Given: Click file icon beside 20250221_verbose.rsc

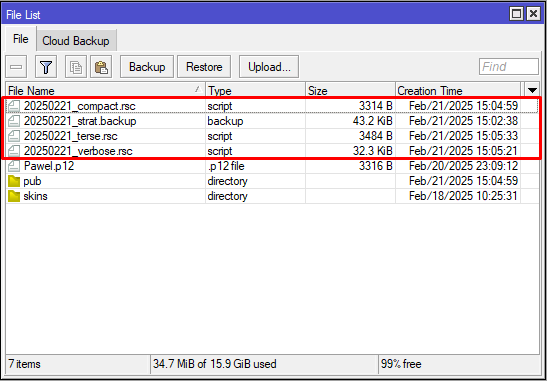Looking at the screenshot, I should pyautogui.click(x=14, y=151).
